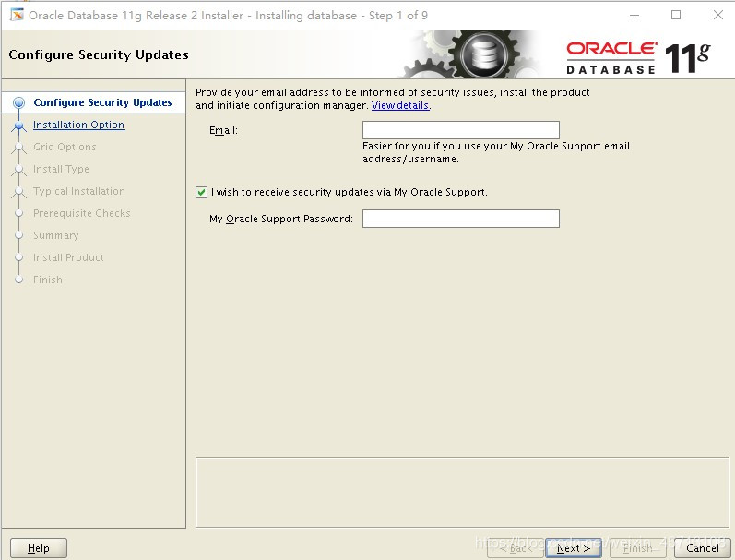Click the Help button

39,548
